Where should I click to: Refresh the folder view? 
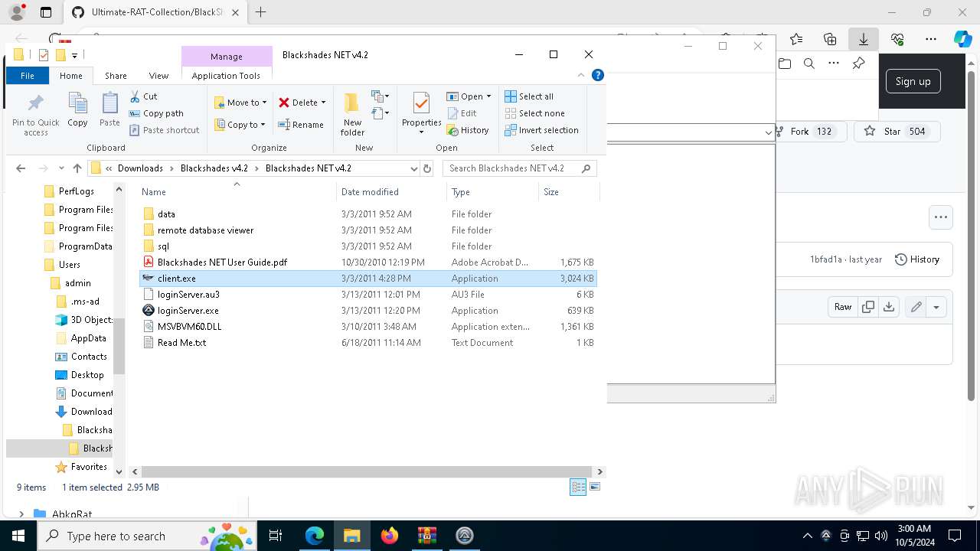[x=427, y=168]
